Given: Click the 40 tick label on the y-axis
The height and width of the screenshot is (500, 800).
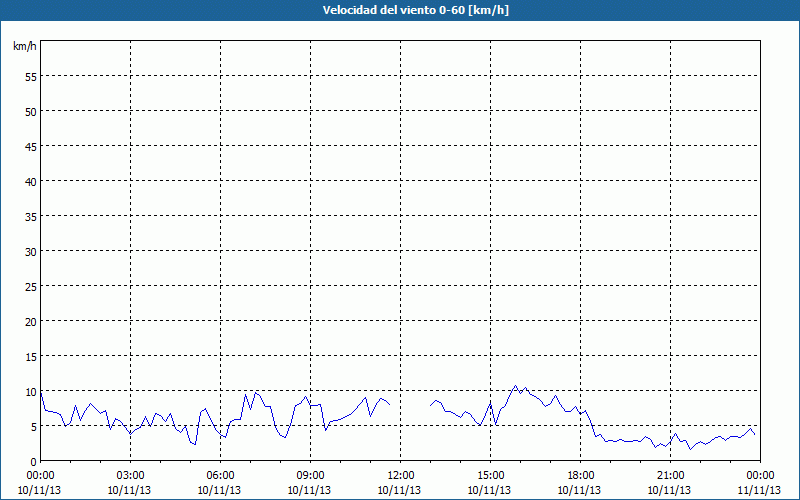Looking at the screenshot, I should [x=31, y=181].
